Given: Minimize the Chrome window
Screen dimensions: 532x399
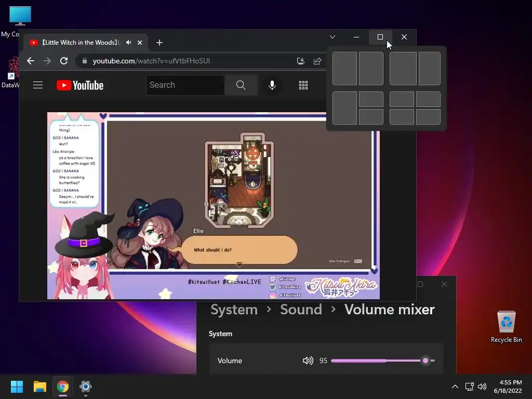Looking at the screenshot, I should coord(356,37).
